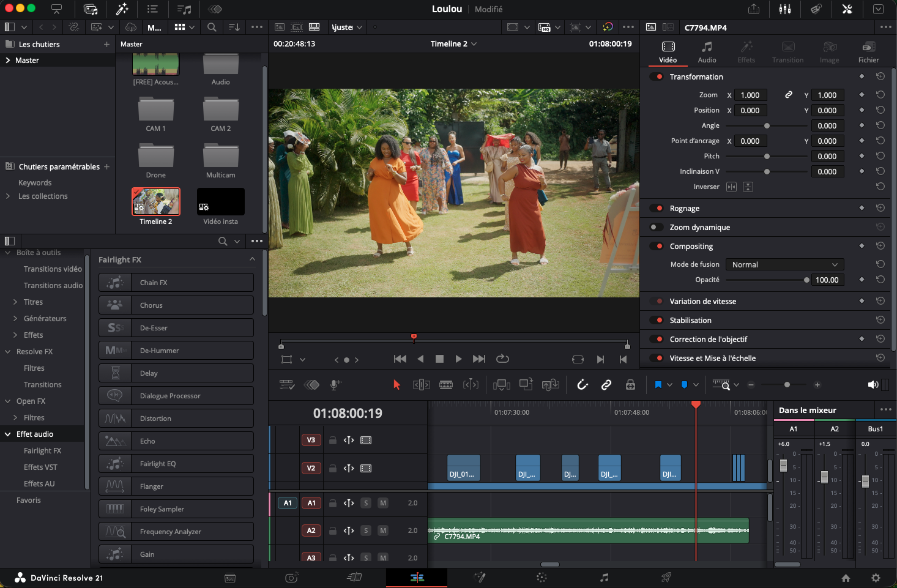The width and height of the screenshot is (897, 588).
Task: Click the Opacité slider handle
Action: 806,280
